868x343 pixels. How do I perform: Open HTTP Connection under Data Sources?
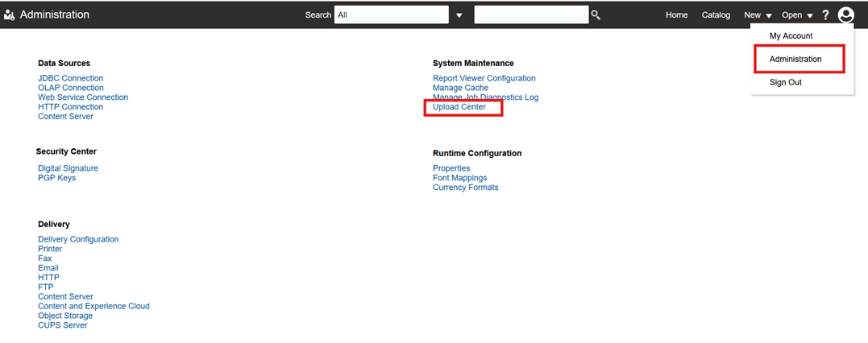click(x=70, y=106)
